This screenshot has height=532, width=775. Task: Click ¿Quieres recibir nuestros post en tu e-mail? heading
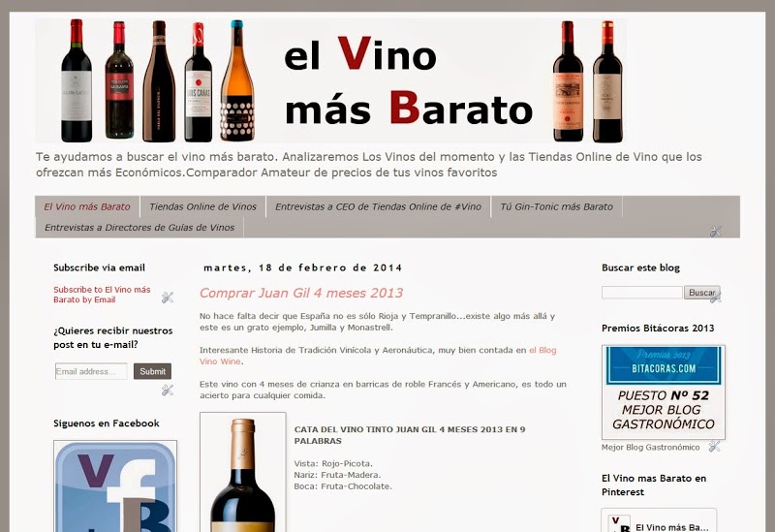tap(113, 337)
